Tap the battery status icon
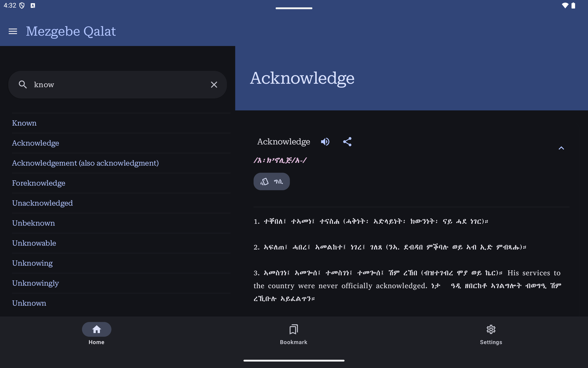The width and height of the screenshot is (588, 368). pos(574,5)
